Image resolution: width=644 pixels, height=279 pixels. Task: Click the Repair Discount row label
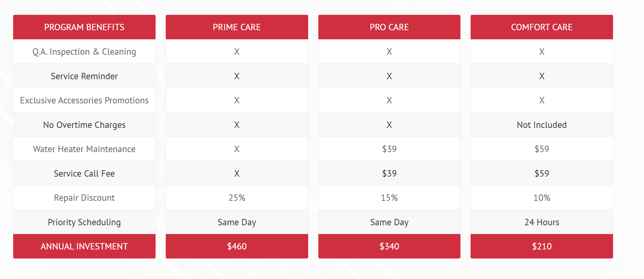pyautogui.click(x=84, y=198)
